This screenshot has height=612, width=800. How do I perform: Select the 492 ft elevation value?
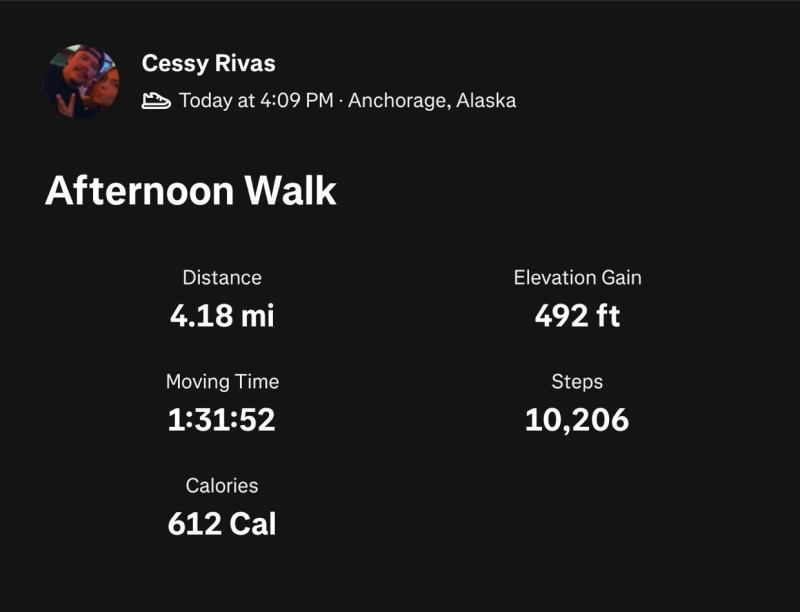tap(577, 316)
